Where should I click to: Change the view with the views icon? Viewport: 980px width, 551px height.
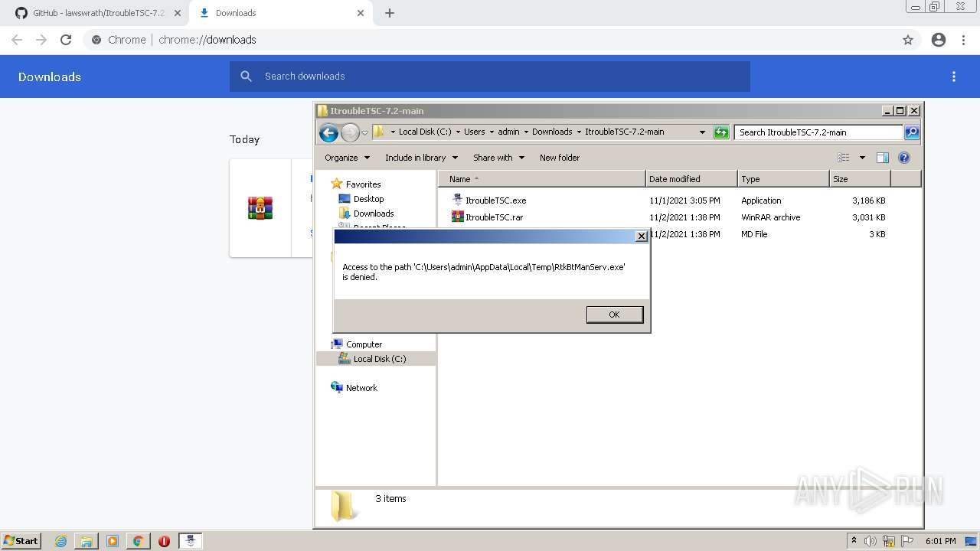(844, 158)
